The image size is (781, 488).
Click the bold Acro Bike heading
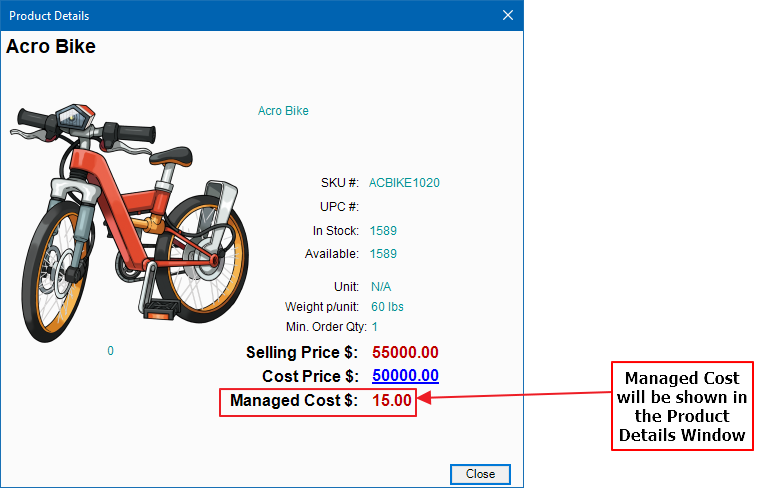(x=51, y=46)
